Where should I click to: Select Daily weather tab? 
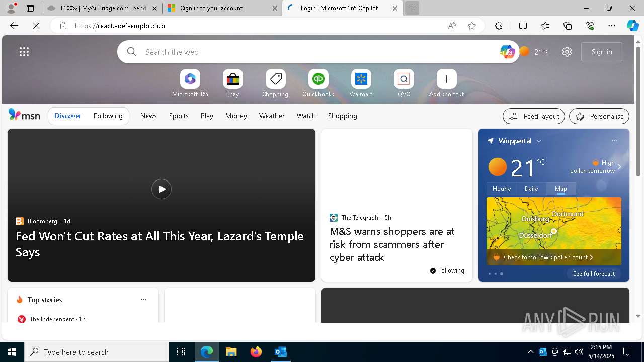[531, 189]
